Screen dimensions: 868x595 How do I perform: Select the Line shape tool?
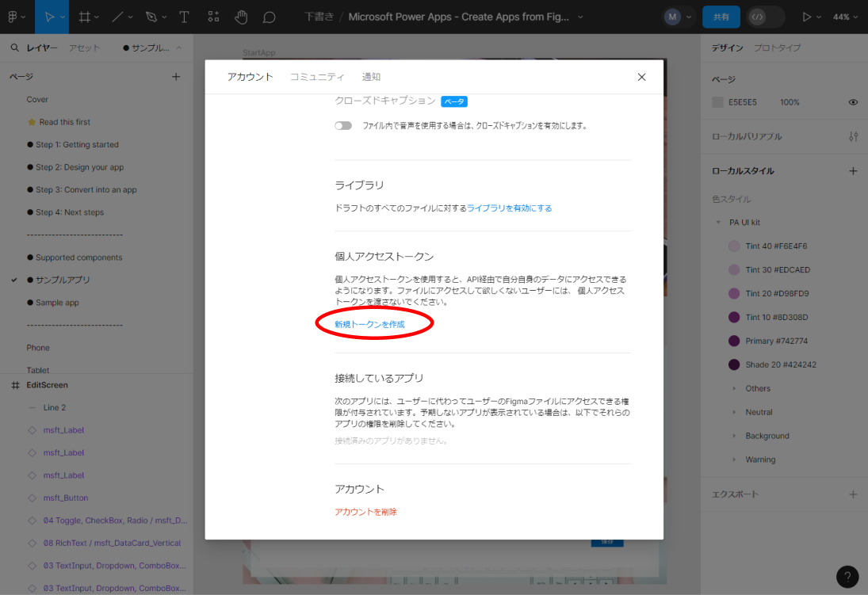point(117,17)
